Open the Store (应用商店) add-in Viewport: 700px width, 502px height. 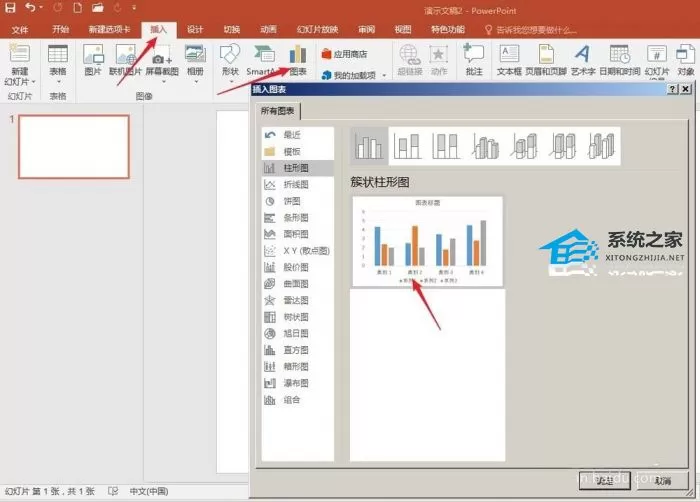point(344,54)
